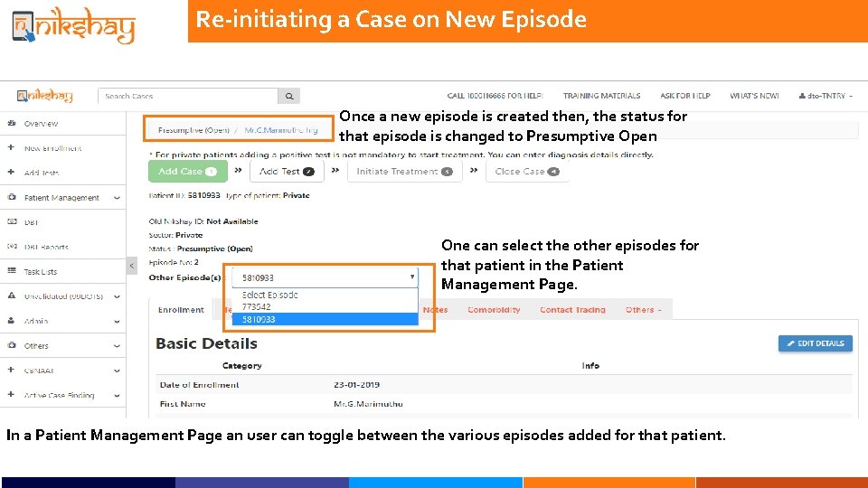Click the search magnifier button
This screenshot has height=488, width=868.
click(289, 96)
